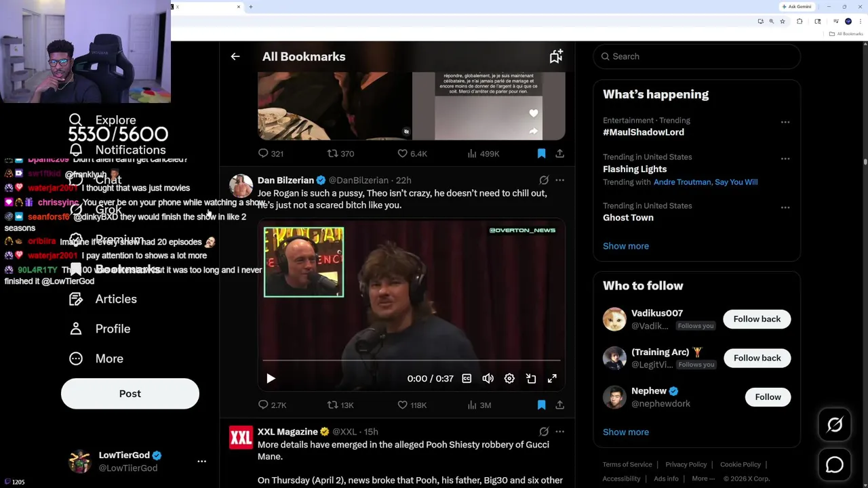The height and width of the screenshot is (488, 868).
Task: Focus the Search input field
Action: pyautogui.click(x=697, y=57)
